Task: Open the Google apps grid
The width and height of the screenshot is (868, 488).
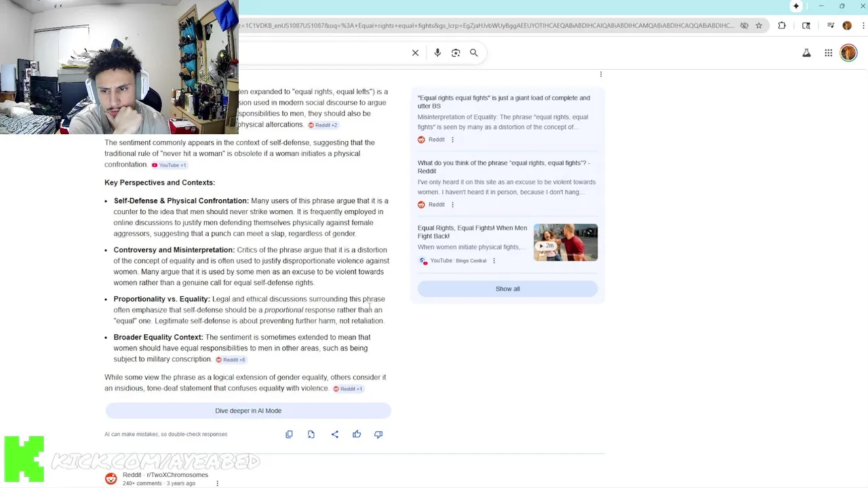Action: [x=829, y=53]
